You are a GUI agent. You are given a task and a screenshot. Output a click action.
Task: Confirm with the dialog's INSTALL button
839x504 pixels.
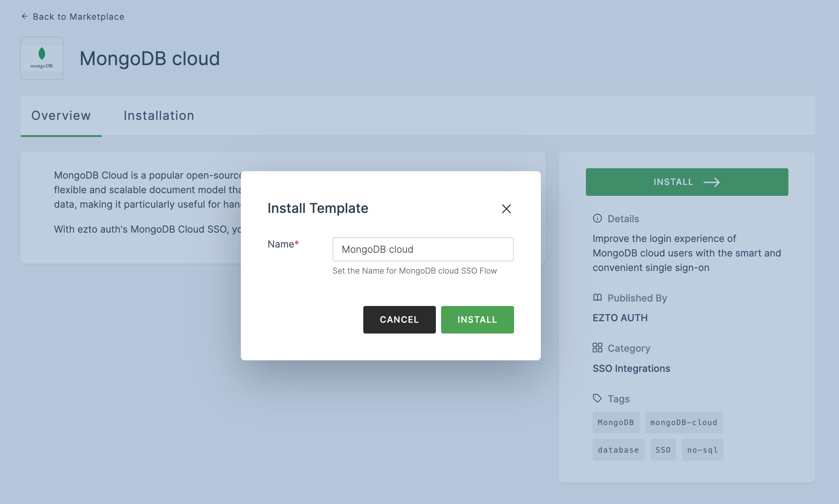477,320
